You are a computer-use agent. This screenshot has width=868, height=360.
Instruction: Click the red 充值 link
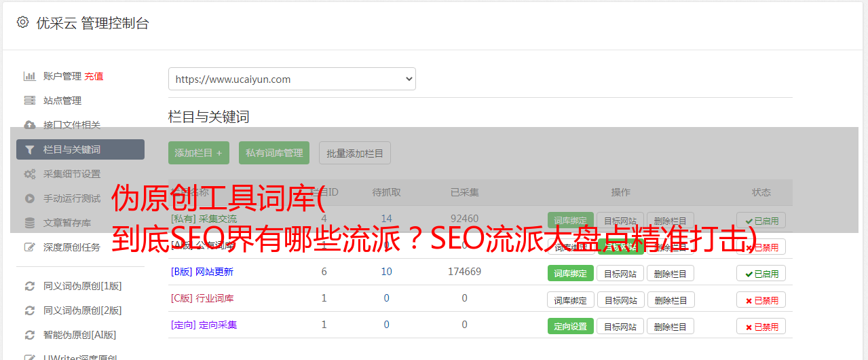(94, 76)
